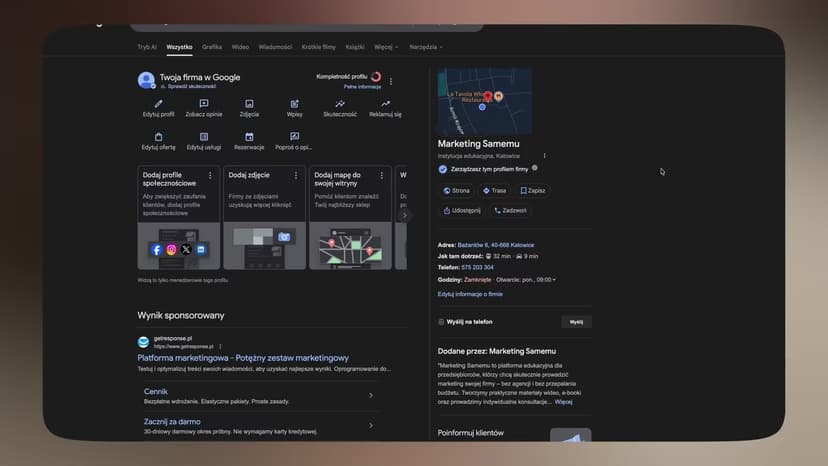Image resolution: width=828 pixels, height=466 pixels.
Task: Open the getresponse ad options dots
Action: 220,347
